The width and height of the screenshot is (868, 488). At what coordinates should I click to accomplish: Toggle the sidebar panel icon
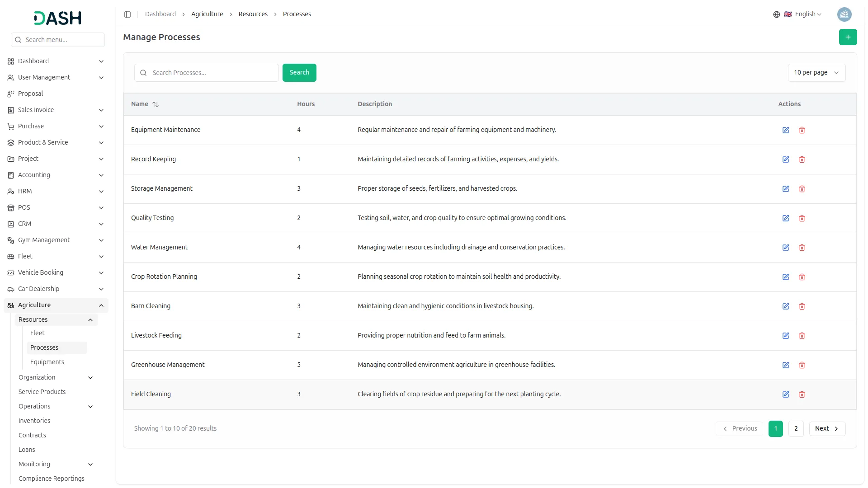click(127, 14)
